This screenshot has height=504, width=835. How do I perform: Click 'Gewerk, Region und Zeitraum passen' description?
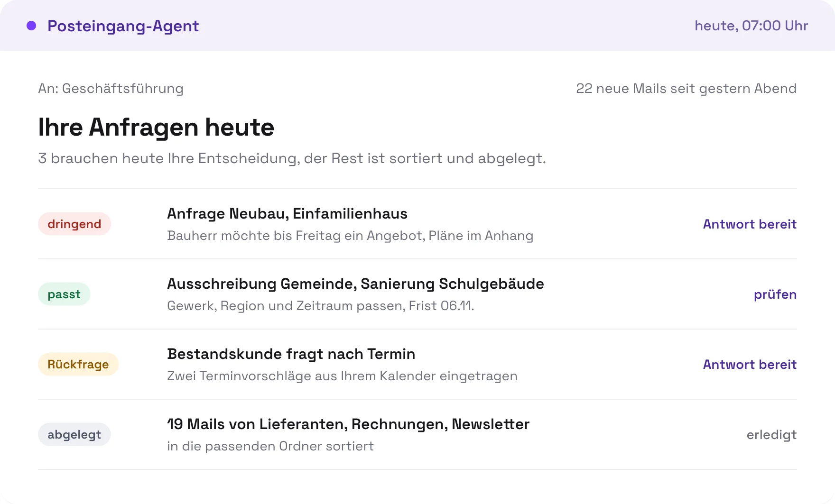click(x=321, y=306)
